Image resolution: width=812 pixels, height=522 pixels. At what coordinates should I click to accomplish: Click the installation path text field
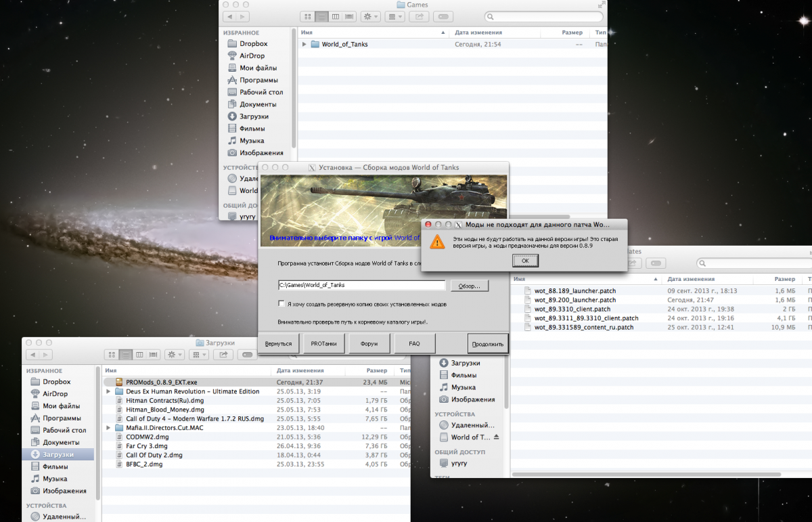click(x=361, y=286)
